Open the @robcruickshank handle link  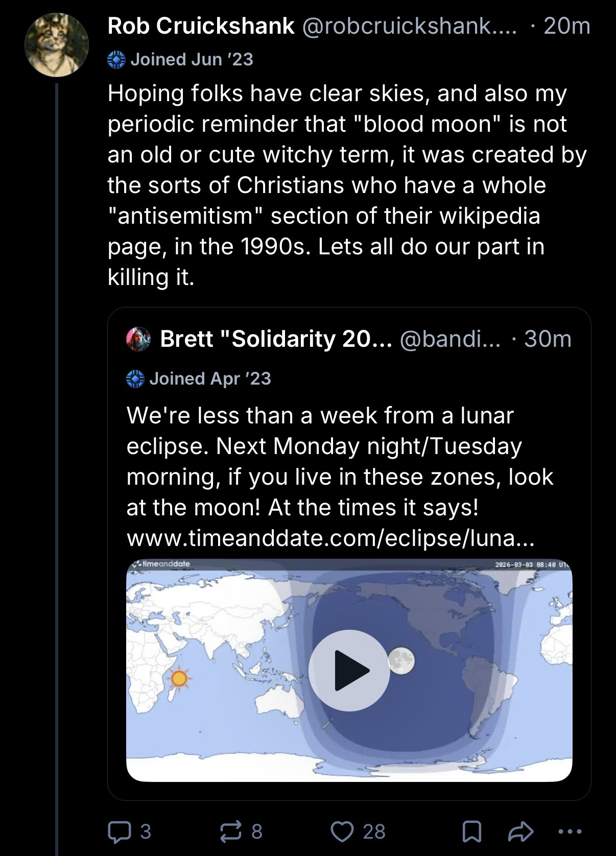409,26
